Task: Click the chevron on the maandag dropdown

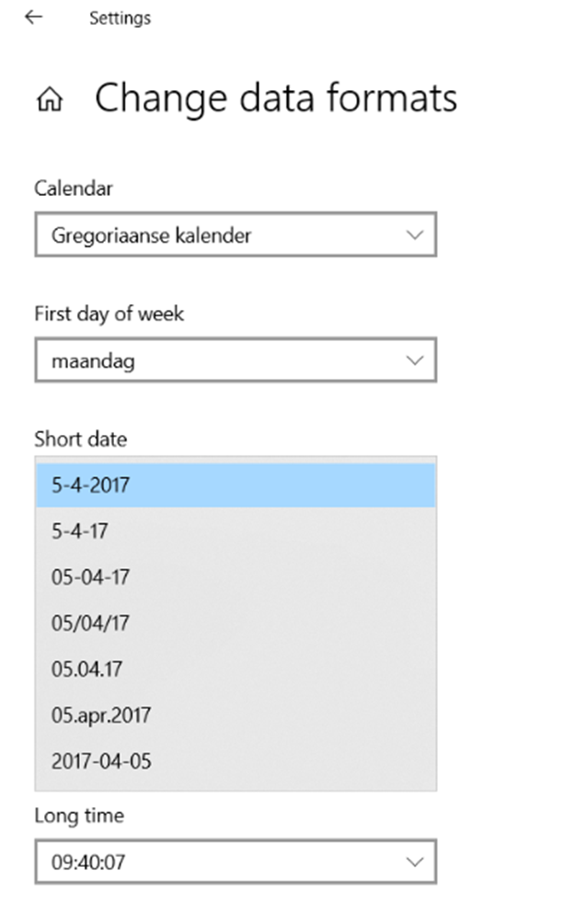Action: coord(415,360)
